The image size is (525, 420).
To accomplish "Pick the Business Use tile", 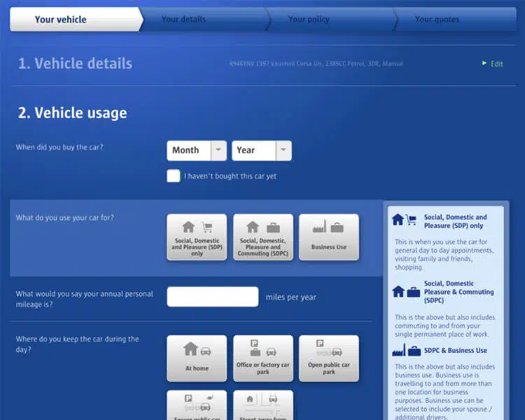I will coord(328,237).
